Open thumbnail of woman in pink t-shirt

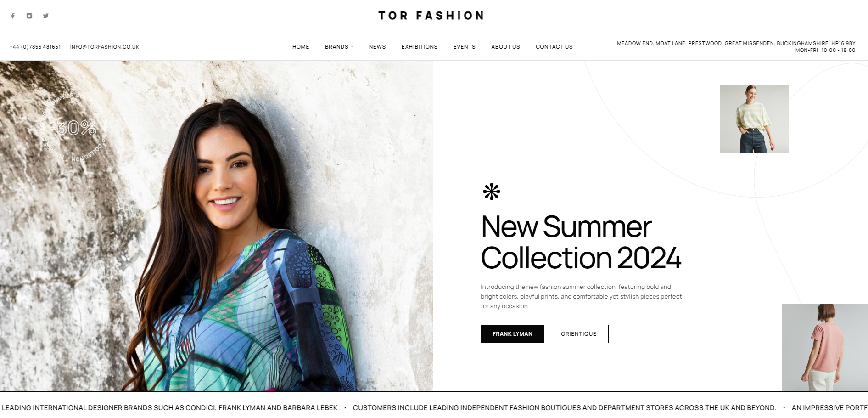[x=825, y=348]
